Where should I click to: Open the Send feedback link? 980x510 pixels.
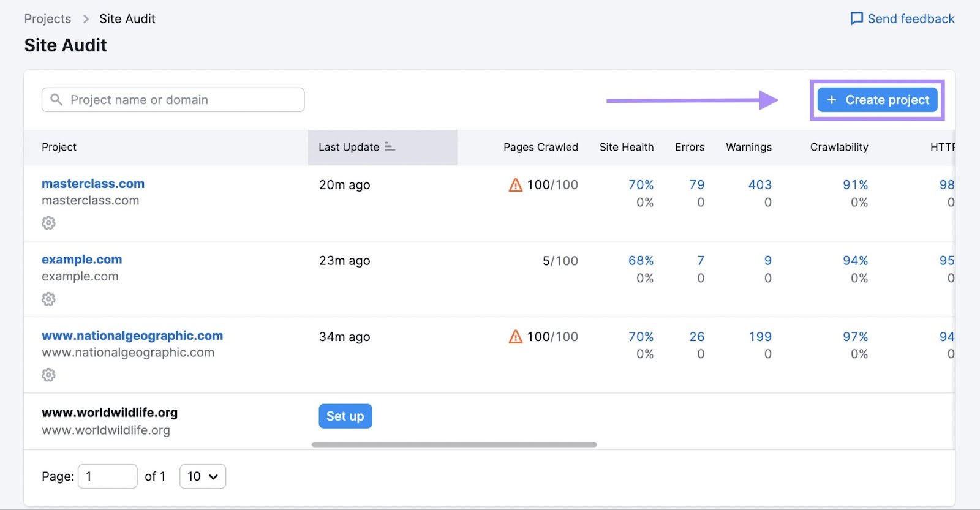coord(903,19)
